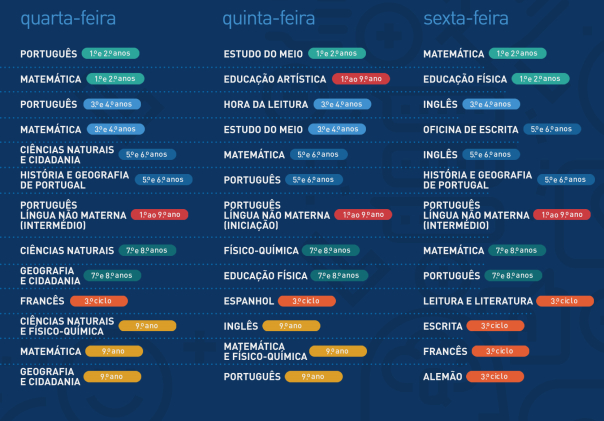This screenshot has height=421, width=604.
Task: Open Físico-Química for 7.º e 8.º anos
Action: coord(261,251)
